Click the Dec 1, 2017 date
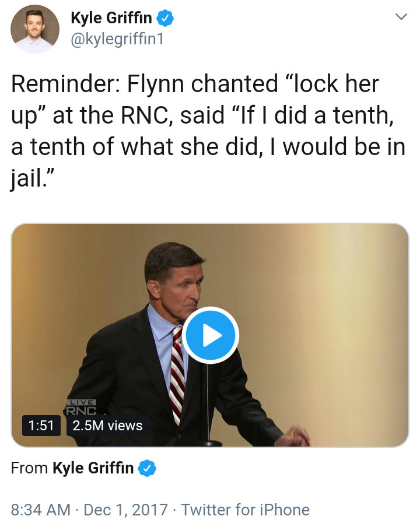Image resolution: width=420 pixels, height=530 pixels. pos(126,510)
